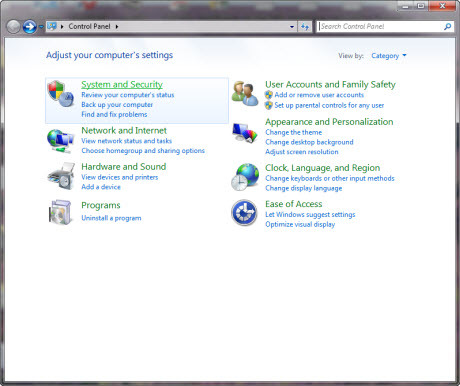
Task: Click Add or remove user accounts
Action: [x=319, y=95]
